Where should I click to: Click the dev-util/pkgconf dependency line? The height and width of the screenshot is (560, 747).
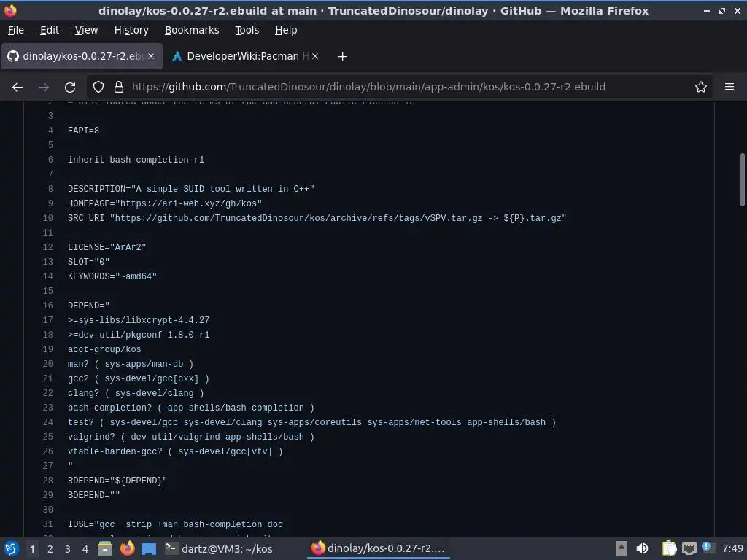[139, 335]
